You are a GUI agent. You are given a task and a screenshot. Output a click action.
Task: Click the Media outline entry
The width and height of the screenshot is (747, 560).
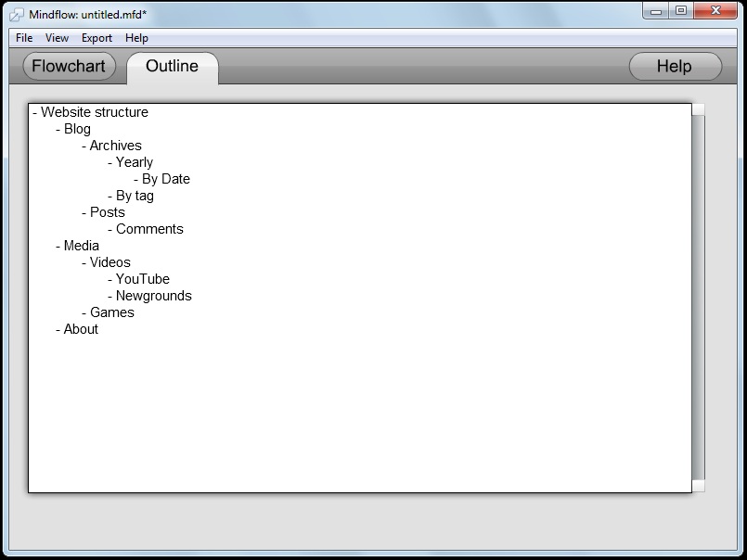(x=81, y=246)
